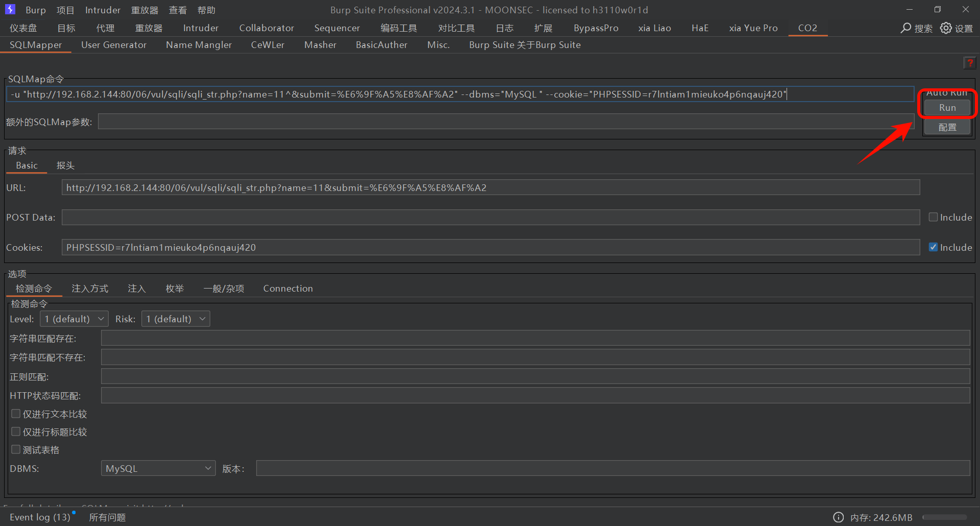Open the CeWLer sub-tab
The width and height of the screenshot is (980, 526).
click(267, 45)
